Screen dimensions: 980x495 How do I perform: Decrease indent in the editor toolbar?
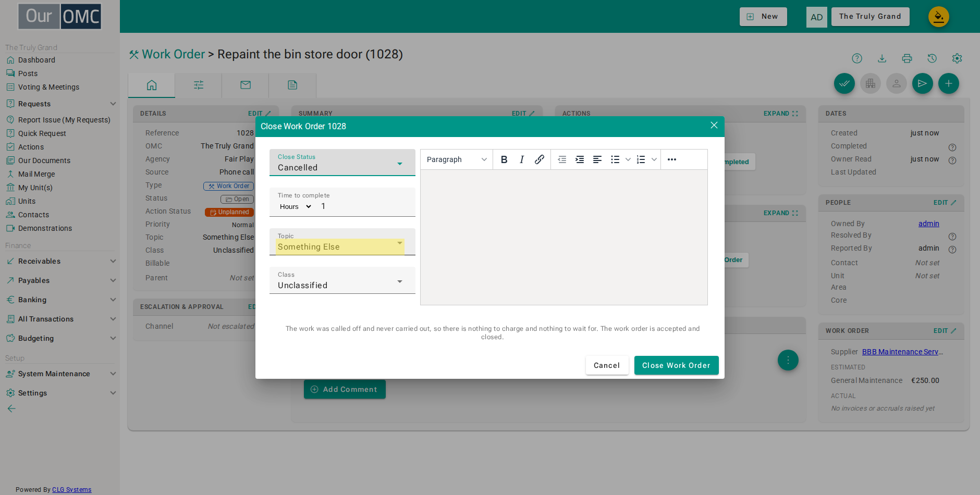562,159
